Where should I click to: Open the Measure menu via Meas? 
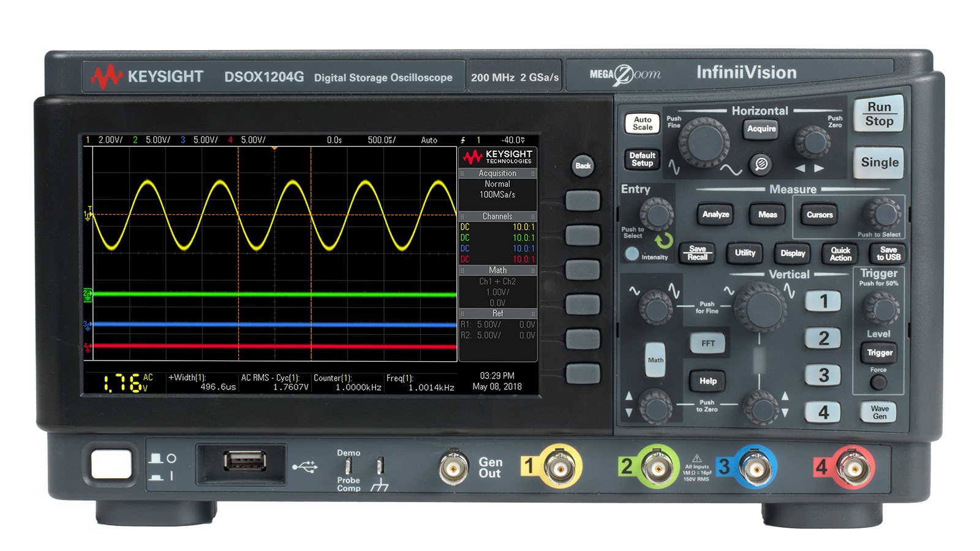[767, 215]
